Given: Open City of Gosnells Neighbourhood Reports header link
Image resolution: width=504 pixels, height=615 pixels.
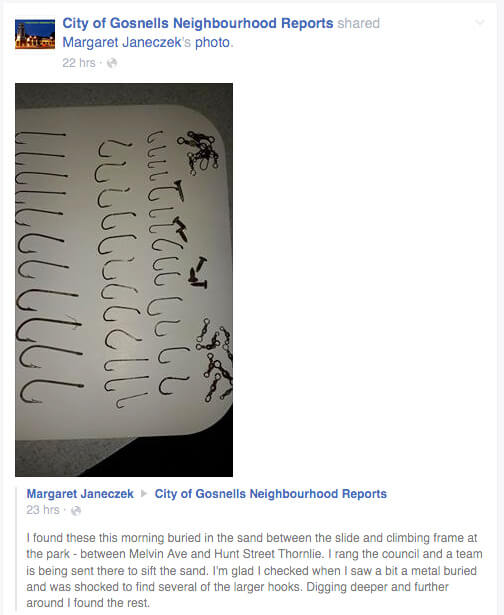Looking at the screenshot, I should coord(198,23).
